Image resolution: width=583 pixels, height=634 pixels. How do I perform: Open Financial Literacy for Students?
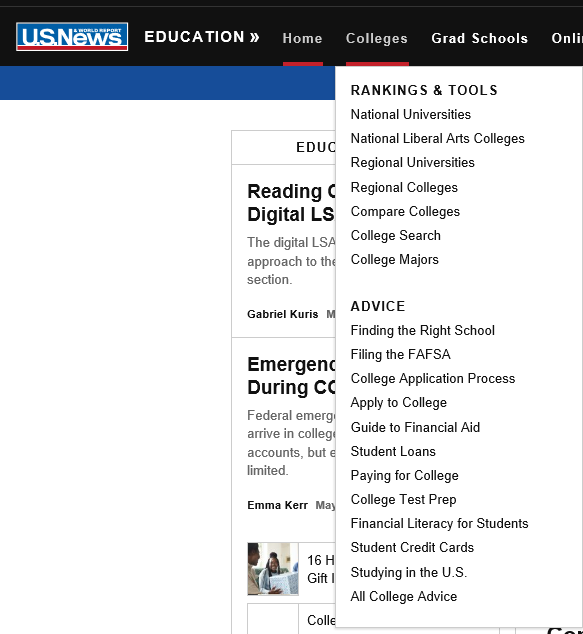(439, 524)
